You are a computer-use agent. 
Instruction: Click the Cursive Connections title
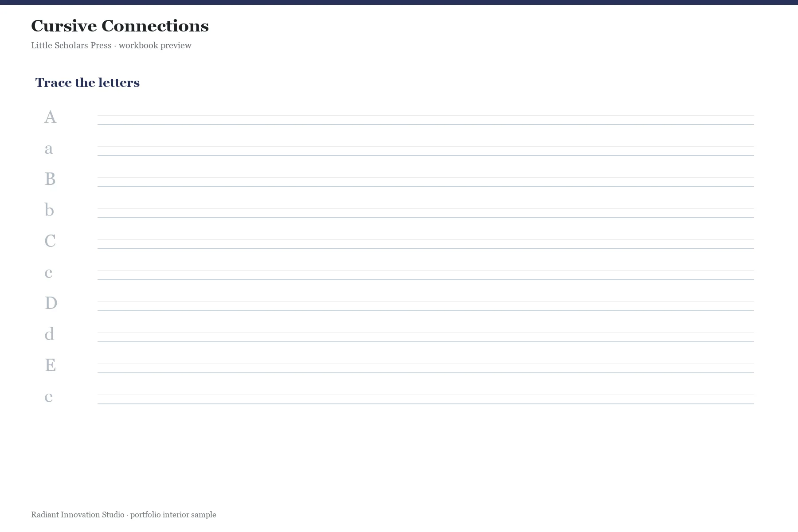pos(120,26)
